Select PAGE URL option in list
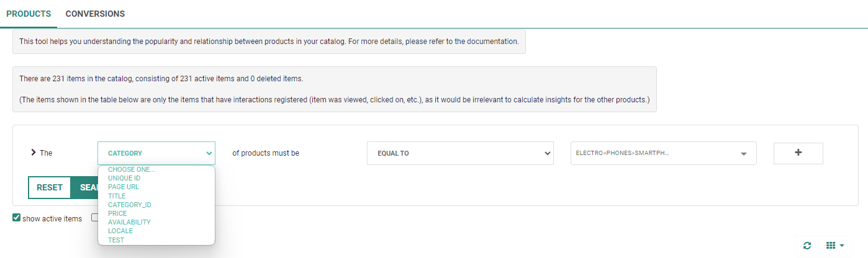The width and height of the screenshot is (868, 258). [124, 187]
